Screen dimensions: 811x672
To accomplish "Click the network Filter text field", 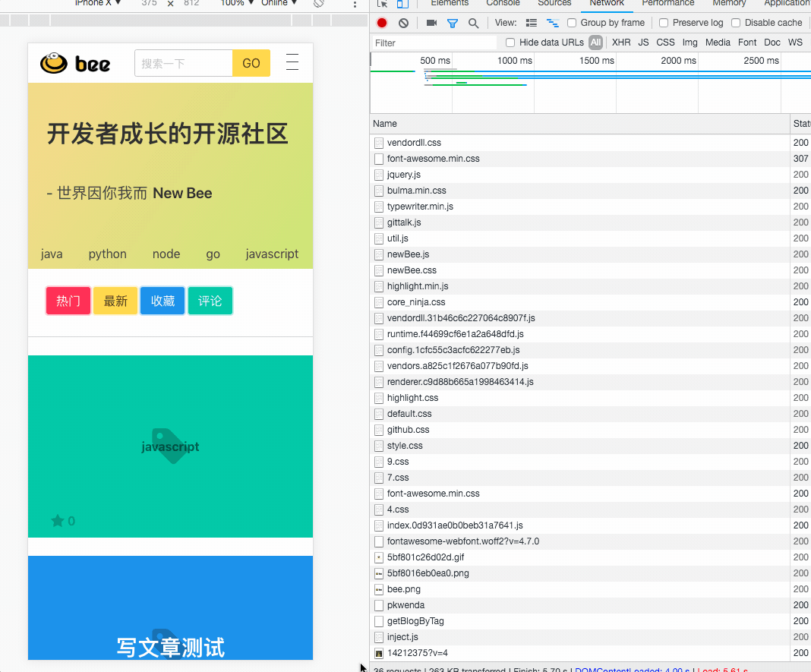I will click(x=434, y=43).
